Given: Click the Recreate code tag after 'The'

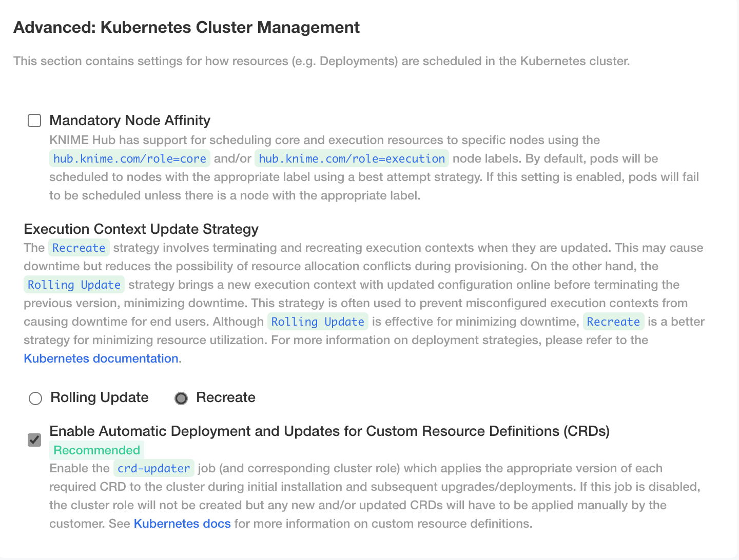Looking at the screenshot, I should pos(79,248).
